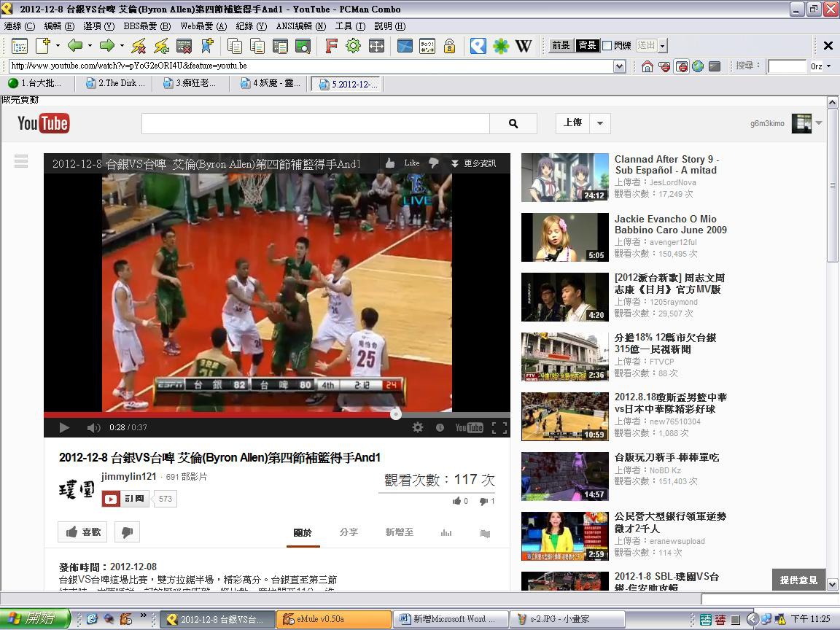Screen dimensions: 840x630
Task: Open Wikipedia via the W toolbar icon
Action: pyautogui.click(x=524, y=46)
